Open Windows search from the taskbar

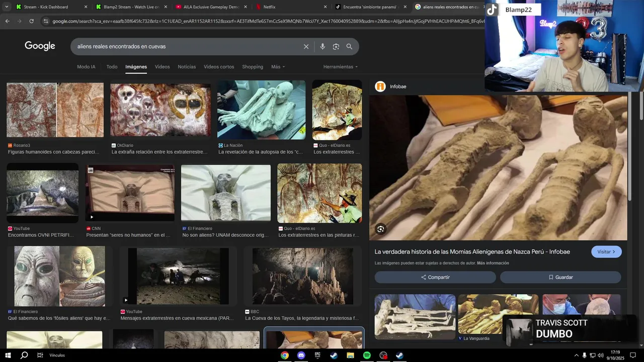click(x=24, y=355)
